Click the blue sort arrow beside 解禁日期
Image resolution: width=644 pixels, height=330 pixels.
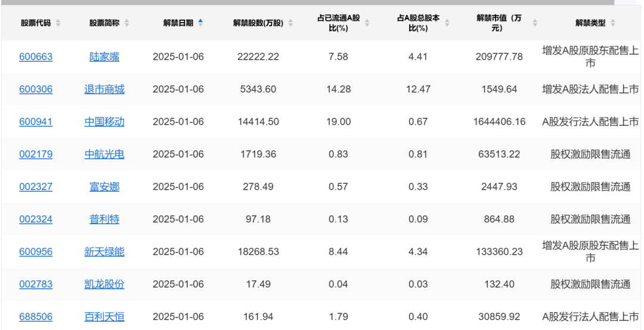[x=200, y=23]
